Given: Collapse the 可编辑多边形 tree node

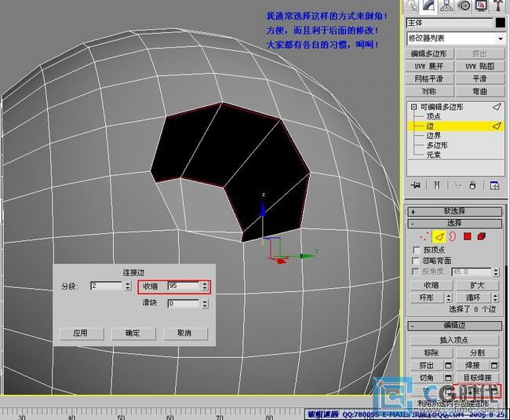Looking at the screenshot, I should point(413,107).
